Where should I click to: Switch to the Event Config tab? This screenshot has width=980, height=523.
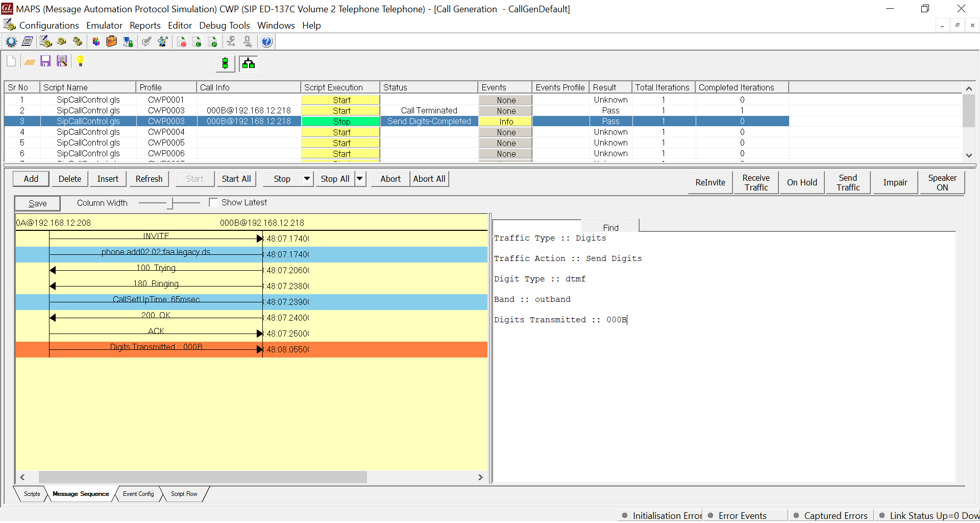click(138, 494)
